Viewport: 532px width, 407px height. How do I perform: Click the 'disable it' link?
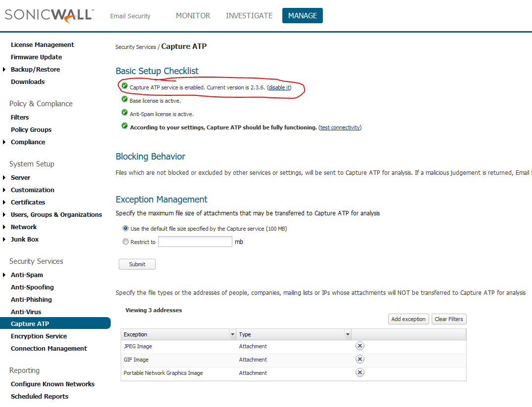coord(279,87)
